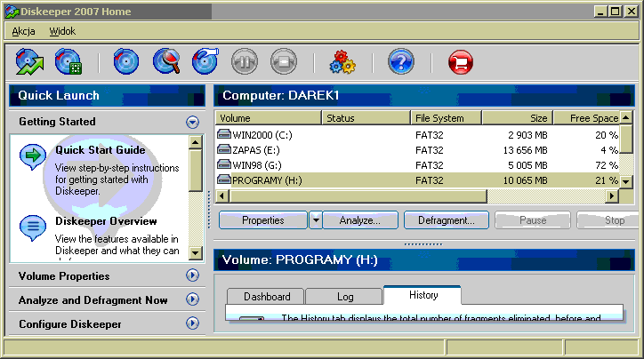This screenshot has width=644, height=359.
Task: Expand Analyze and Defragment Now section
Action: coord(192,299)
